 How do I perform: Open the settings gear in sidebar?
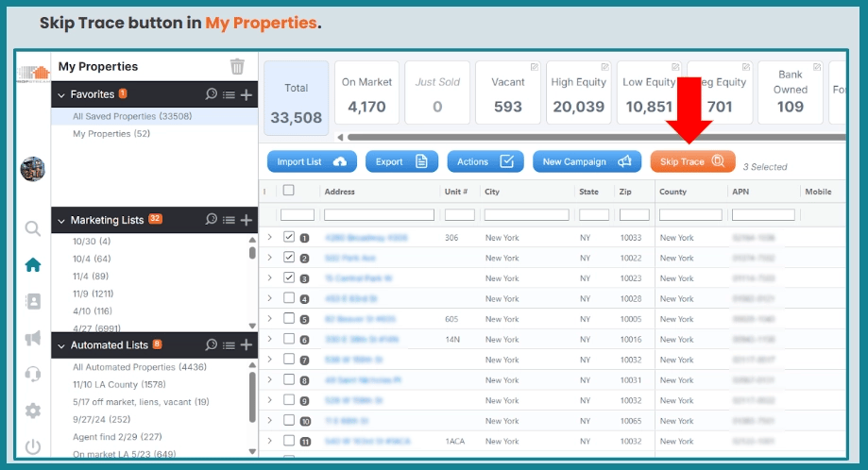pos(33,411)
